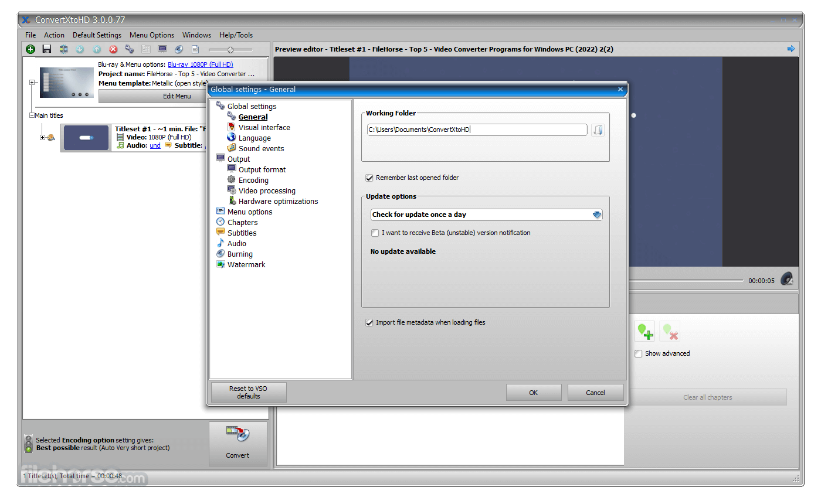Image resolution: width=821 pixels, height=504 pixels.
Task: Click the Visual interface paintbrush icon
Action: 231,127
